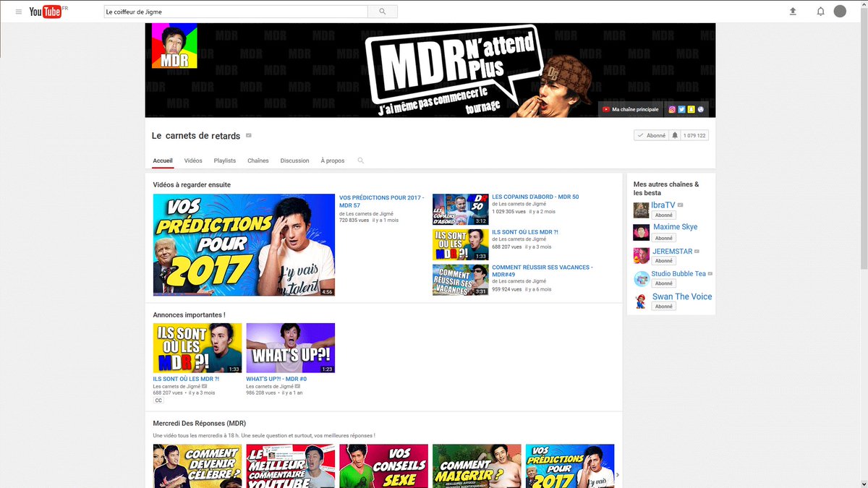The width and height of the screenshot is (868, 488).
Task: Click the CC subtitles badge
Action: coord(158,401)
